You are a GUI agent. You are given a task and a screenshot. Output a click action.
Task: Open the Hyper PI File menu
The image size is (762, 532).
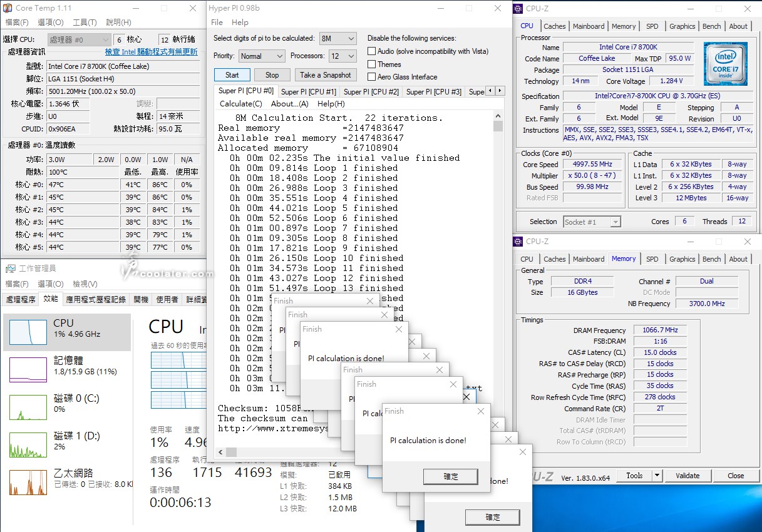217,22
